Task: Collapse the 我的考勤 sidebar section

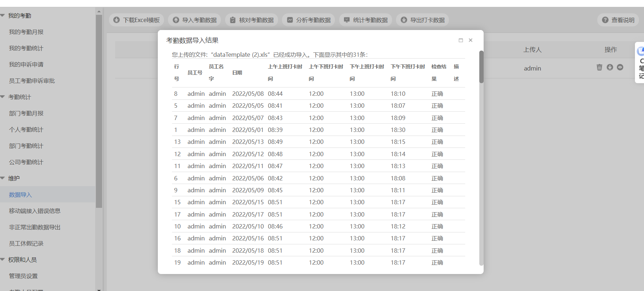Action: (3, 16)
